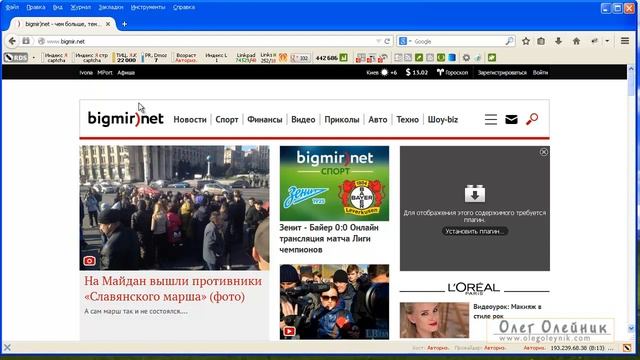Click in the Google search input field
Viewport: 640px width, 360px height.
pyautogui.click(x=458, y=41)
